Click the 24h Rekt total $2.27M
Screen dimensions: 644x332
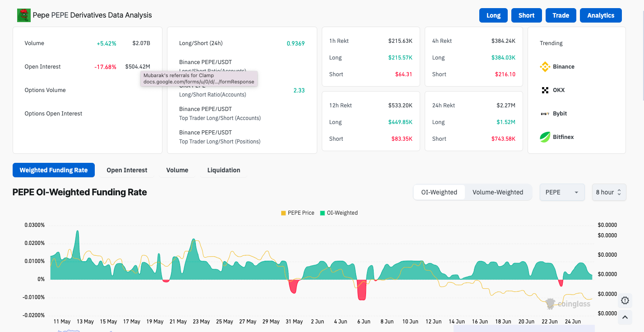(506, 106)
